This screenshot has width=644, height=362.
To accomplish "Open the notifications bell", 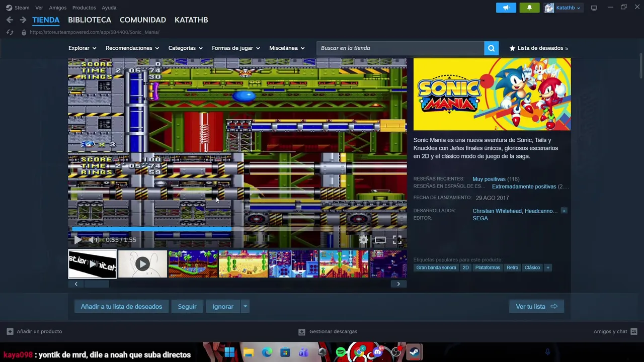I will click(x=529, y=8).
